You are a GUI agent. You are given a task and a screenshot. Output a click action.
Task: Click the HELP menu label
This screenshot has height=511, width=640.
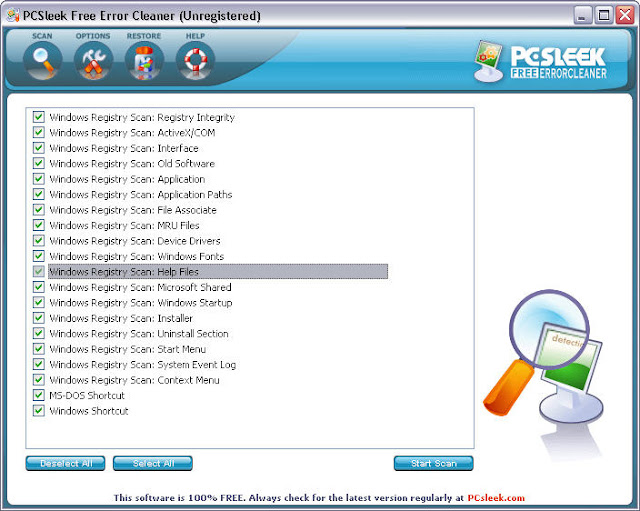click(195, 36)
